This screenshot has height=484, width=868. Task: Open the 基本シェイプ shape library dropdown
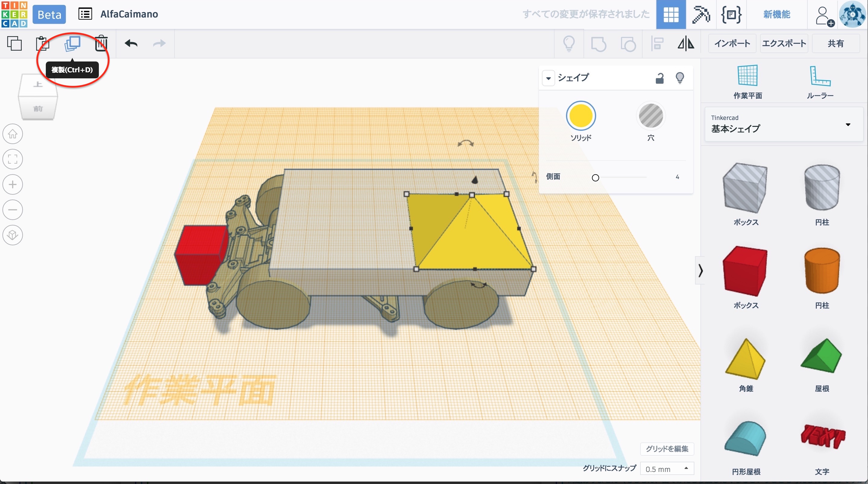(848, 125)
